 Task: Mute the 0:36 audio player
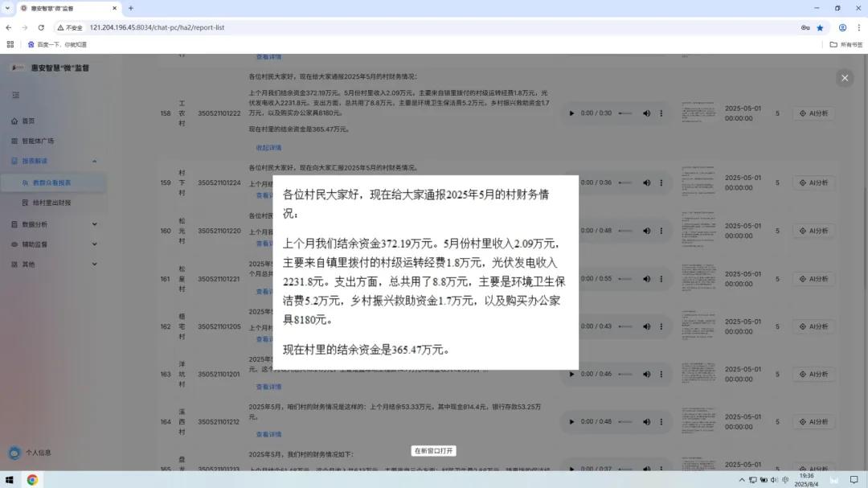(x=646, y=182)
